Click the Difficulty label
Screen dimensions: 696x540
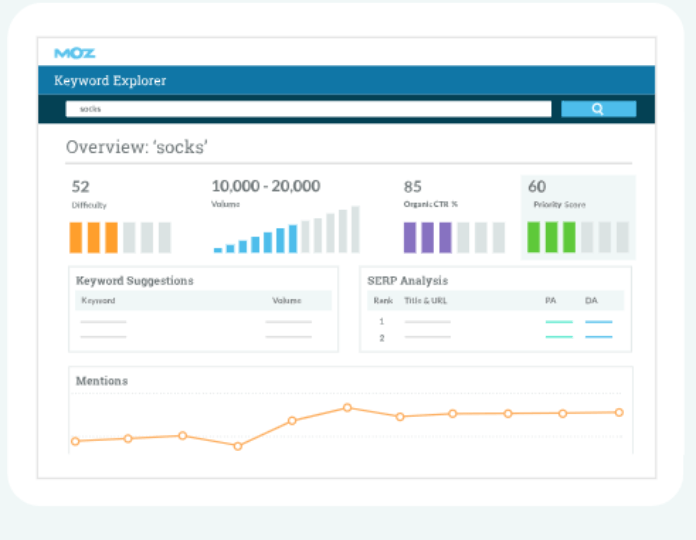tap(89, 205)
